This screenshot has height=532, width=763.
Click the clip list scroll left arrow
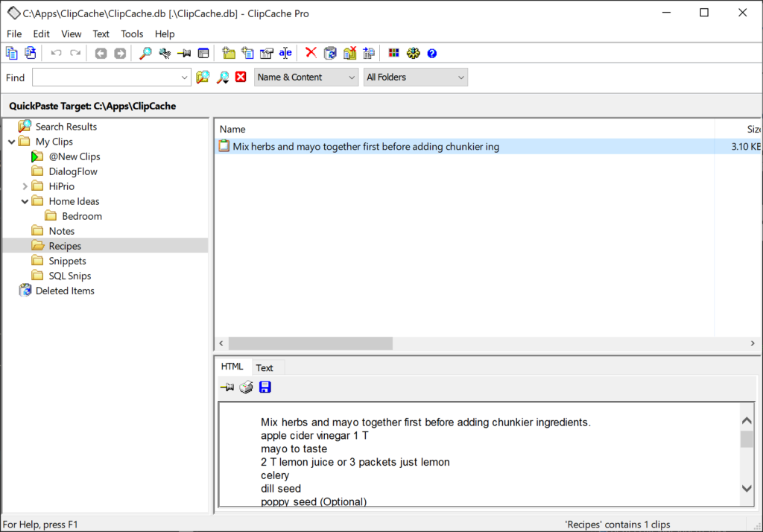coord(221,343)
